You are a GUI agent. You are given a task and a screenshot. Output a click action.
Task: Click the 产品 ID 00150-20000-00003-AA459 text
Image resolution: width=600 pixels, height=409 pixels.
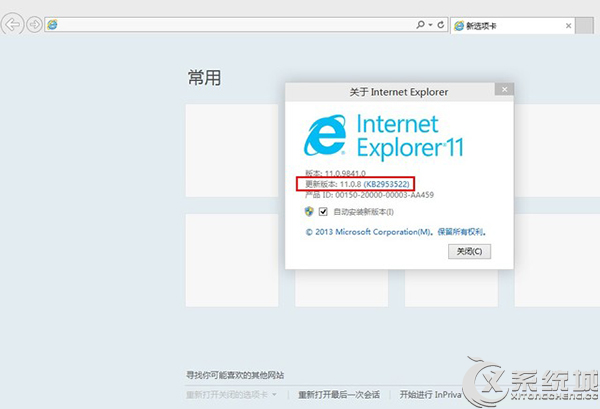click(x=369, y=195)
